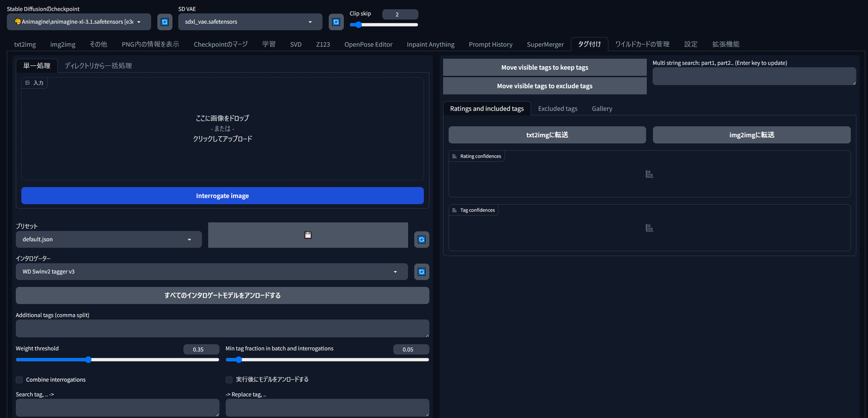Refresh the interrogator model list
This screenshot has height=418, width=868.
[421, 272]
